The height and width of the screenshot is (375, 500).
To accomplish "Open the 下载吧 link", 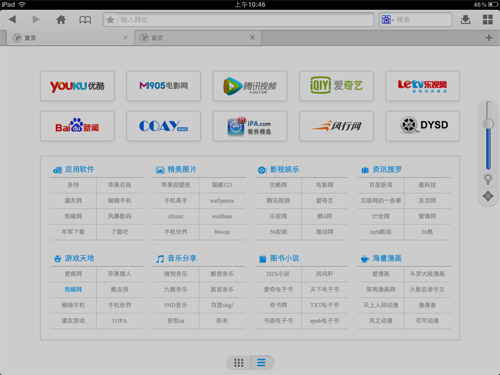I will coord(119,232).
